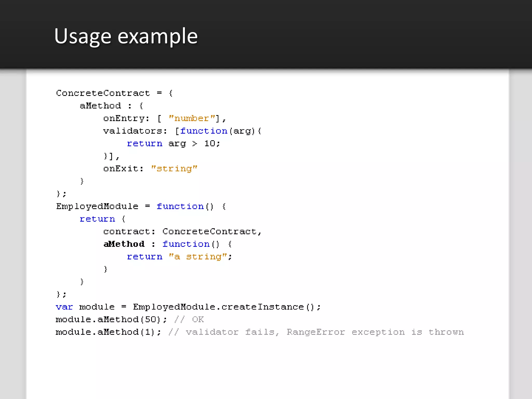The image size is (532, 399).
Task: Click the 'onExit: "string"' line
Action: click(150, 169)
